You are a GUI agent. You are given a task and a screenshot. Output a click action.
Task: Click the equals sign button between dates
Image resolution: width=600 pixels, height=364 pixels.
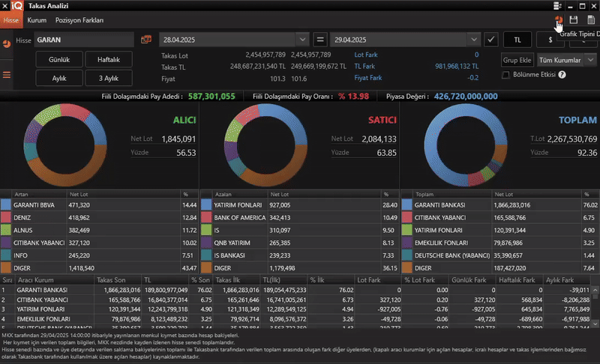(x=320, y=40)
